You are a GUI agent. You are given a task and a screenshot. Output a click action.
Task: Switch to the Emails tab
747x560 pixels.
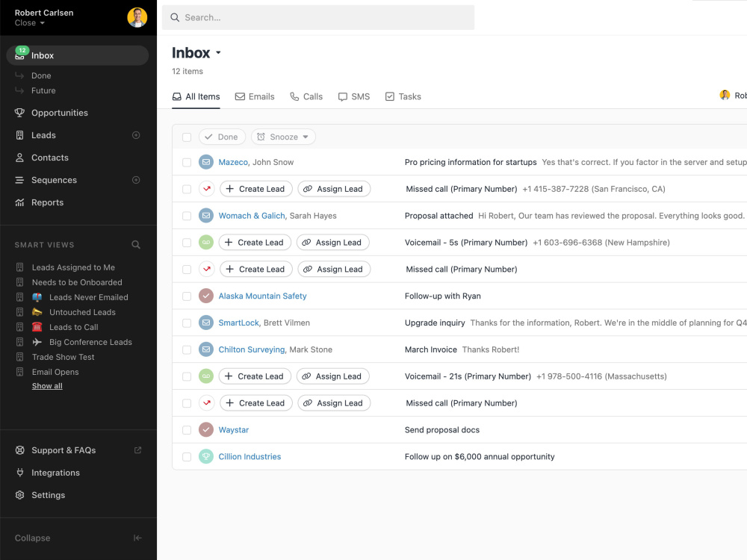click(255, 96)
